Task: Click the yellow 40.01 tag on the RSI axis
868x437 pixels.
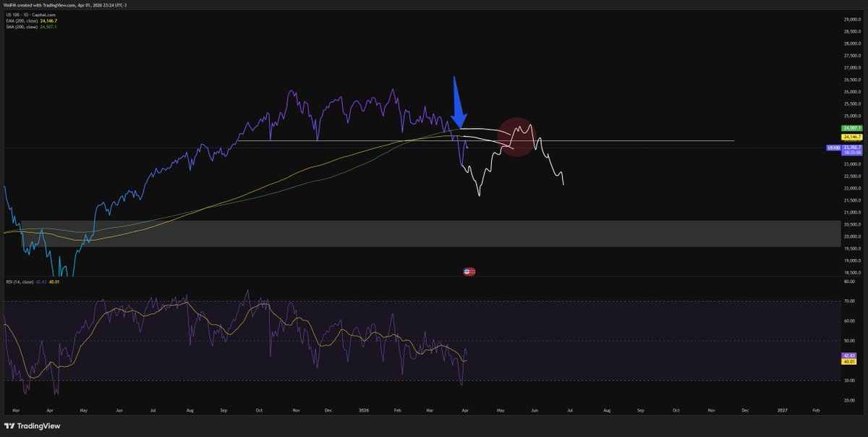Action: pos(848,361)
